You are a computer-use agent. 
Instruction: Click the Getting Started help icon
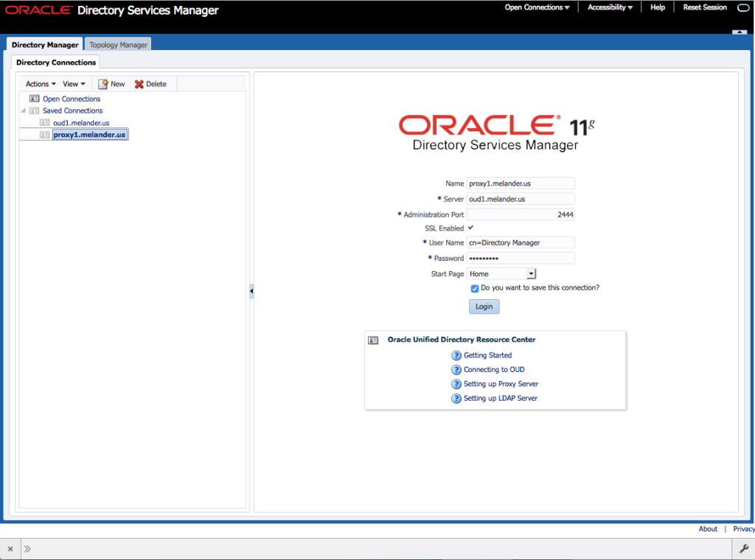[457, 355]
